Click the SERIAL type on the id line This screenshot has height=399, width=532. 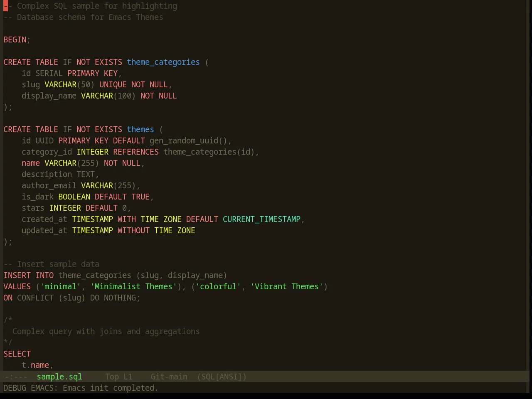(49, 73)
